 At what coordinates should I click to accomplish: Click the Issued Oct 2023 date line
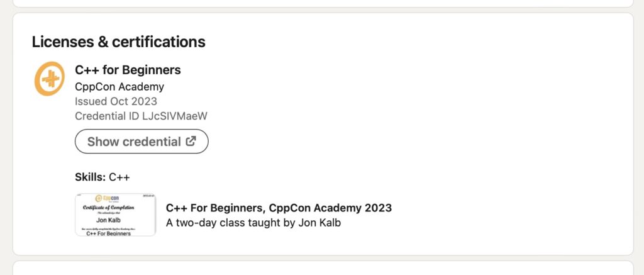tap(116, 101)
